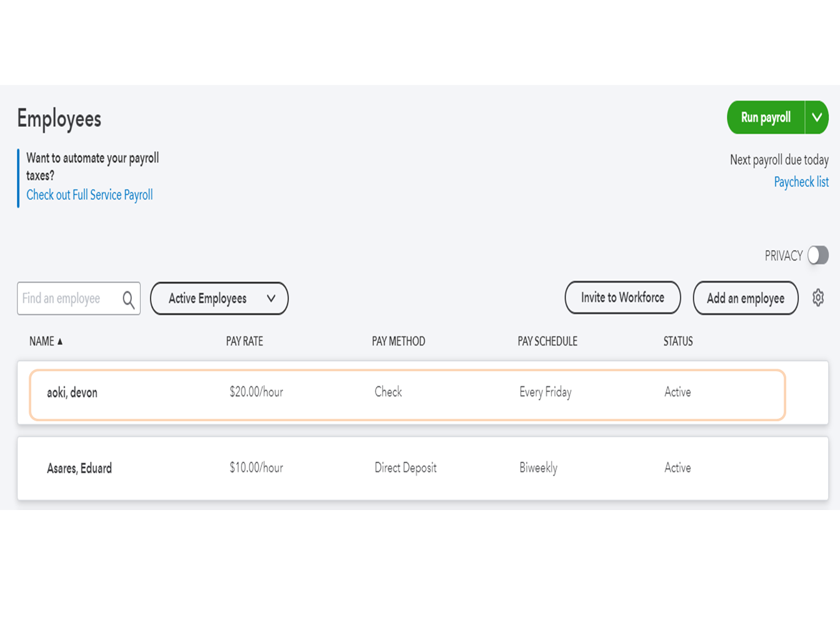Click the PAY SCHEDULE column header
The height and width of the screenshot is (630, 840).
click(547, 341)
